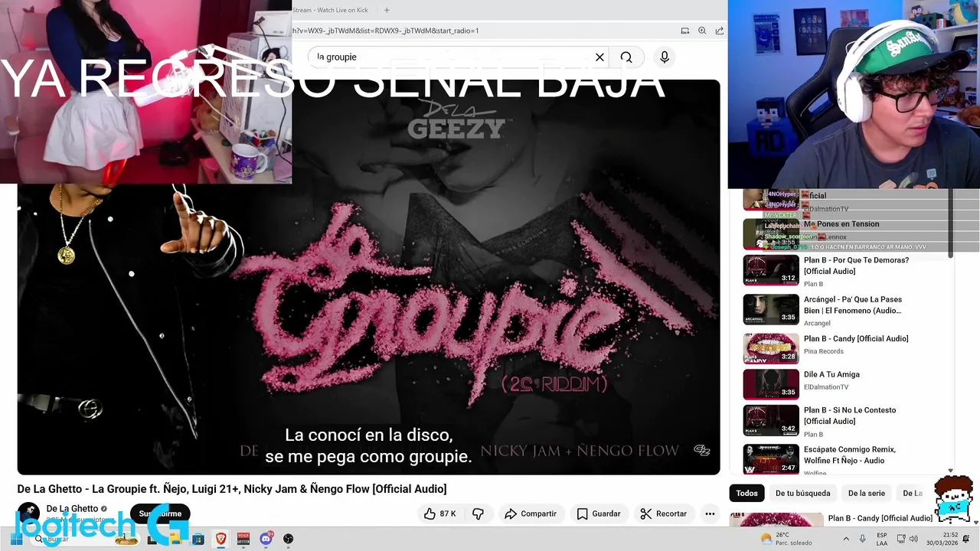Clear the YouTube search text with the X
This screenshot has height=551, width=980.
599,57
